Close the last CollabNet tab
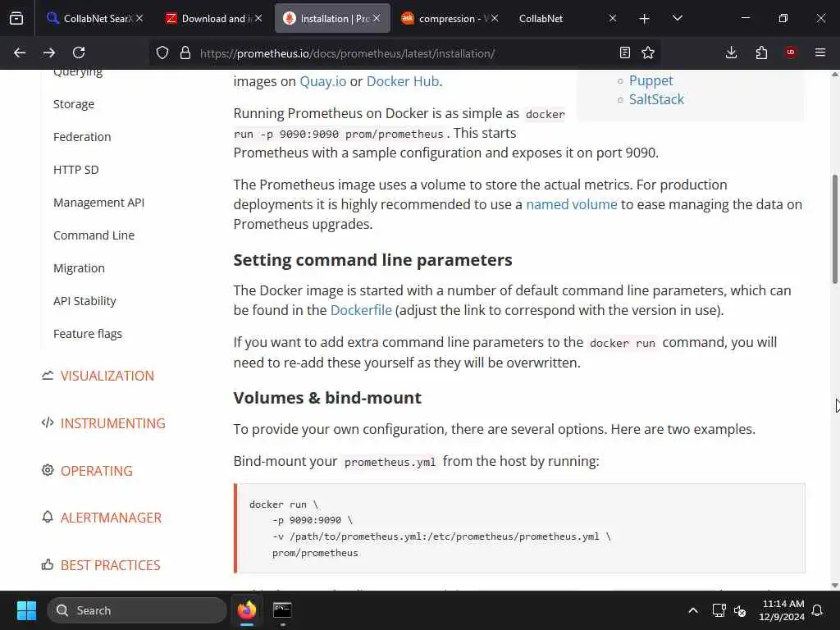Screen dimensions: 840x630 click(x=613, y=18)
